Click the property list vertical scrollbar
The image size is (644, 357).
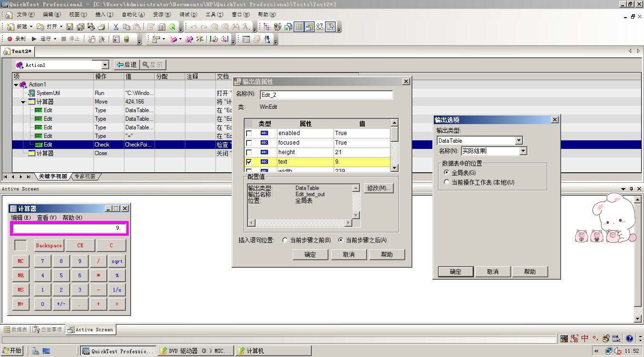(395, 145)
